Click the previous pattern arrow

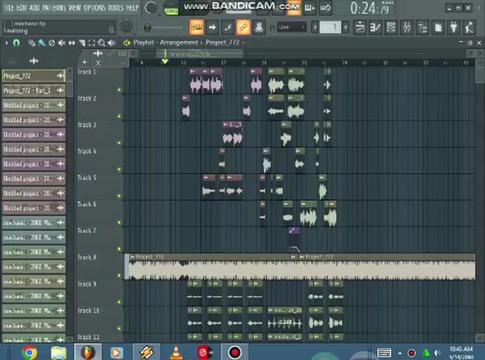315,27
